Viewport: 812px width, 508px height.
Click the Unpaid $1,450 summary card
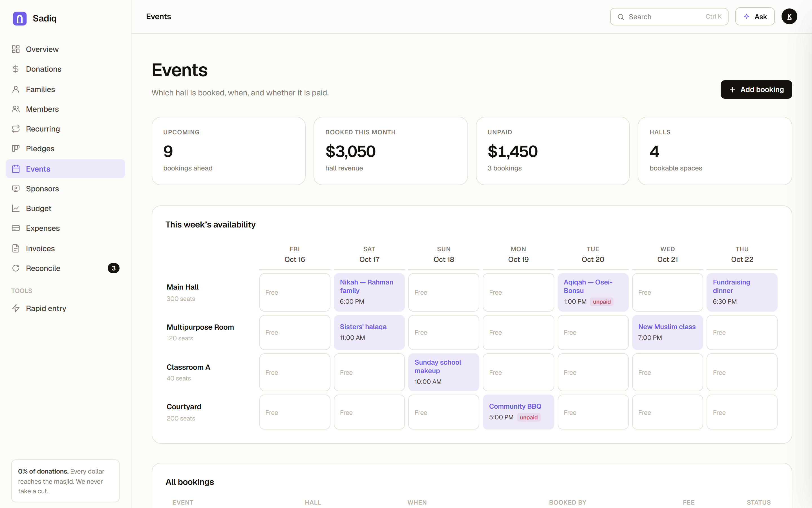click(x=552, y=151)
